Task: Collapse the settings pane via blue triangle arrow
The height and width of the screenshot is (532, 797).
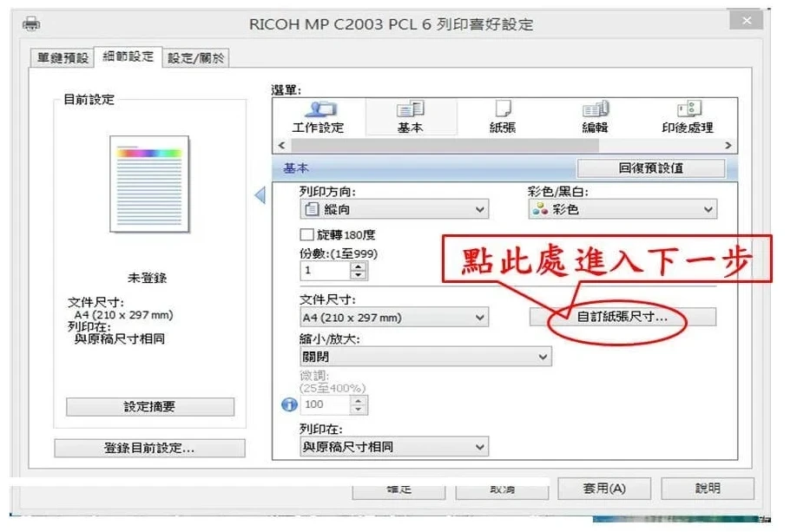Action: 260,196
